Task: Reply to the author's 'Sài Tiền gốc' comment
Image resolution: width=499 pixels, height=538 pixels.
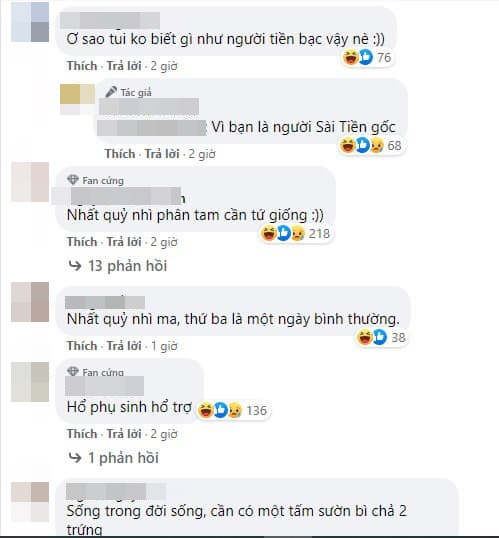Action: pyautogui.click(x=162, y=154)
